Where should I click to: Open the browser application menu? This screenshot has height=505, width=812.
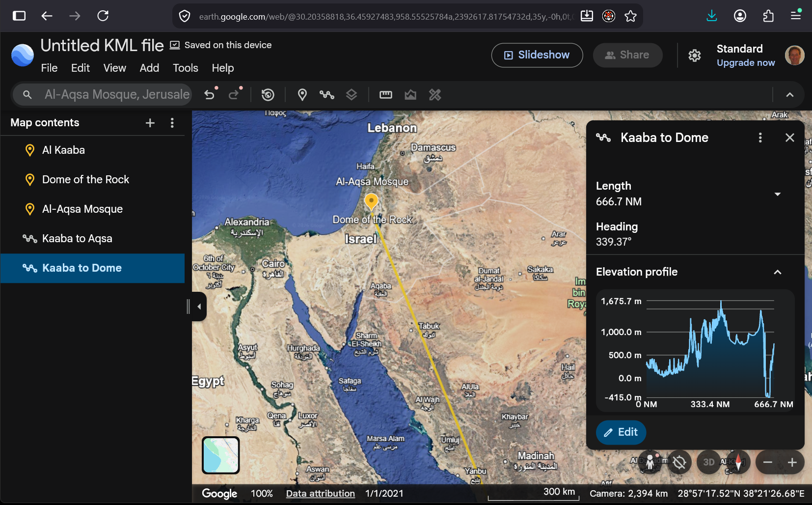point(796,16)
